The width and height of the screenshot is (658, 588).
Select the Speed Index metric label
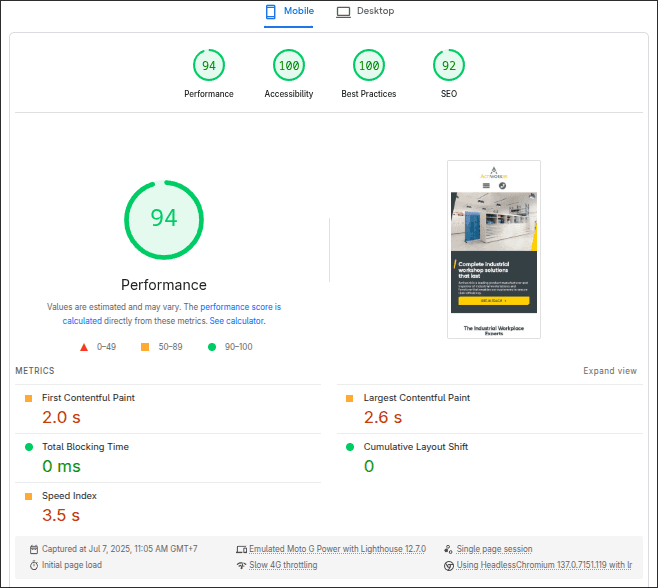(x=69, y=496)
